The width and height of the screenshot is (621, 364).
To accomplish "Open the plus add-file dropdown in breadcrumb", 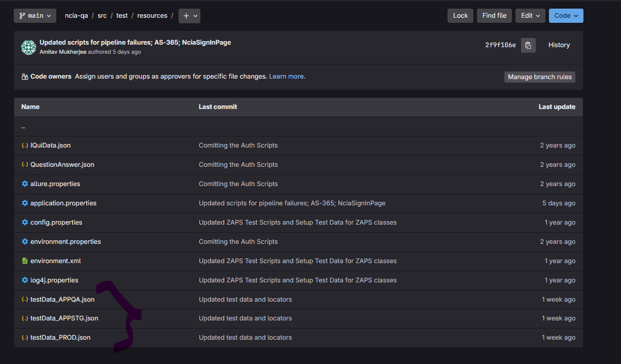I will pos(189,16).
